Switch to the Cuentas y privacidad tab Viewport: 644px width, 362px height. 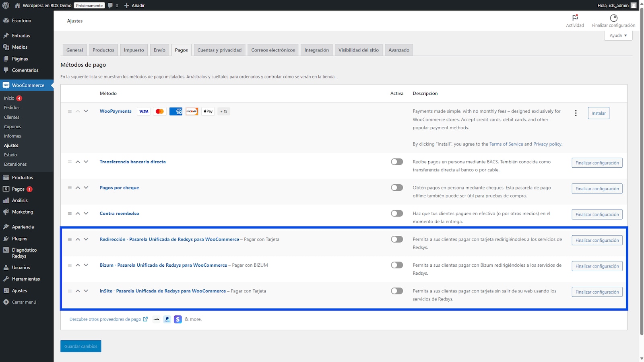tap(219, 50)
